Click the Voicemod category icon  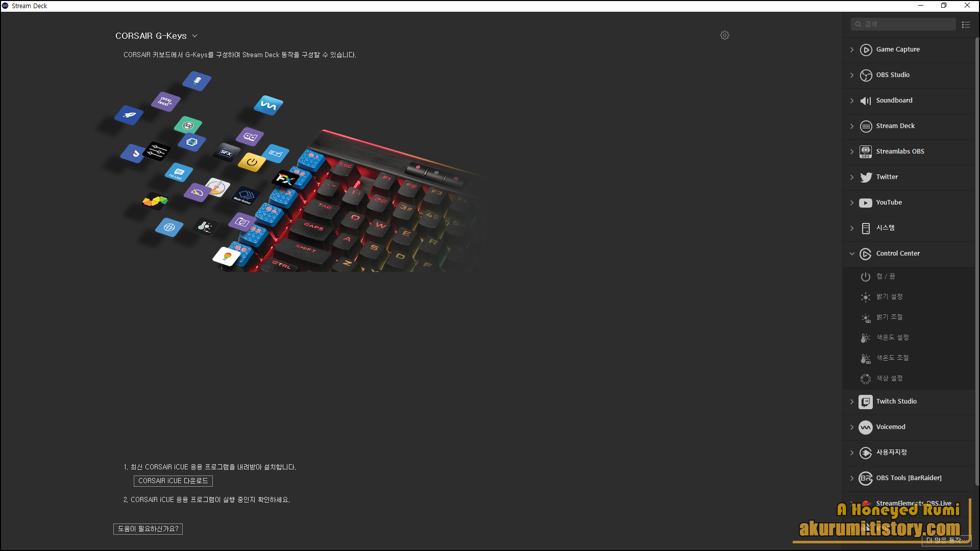(866, 427)
